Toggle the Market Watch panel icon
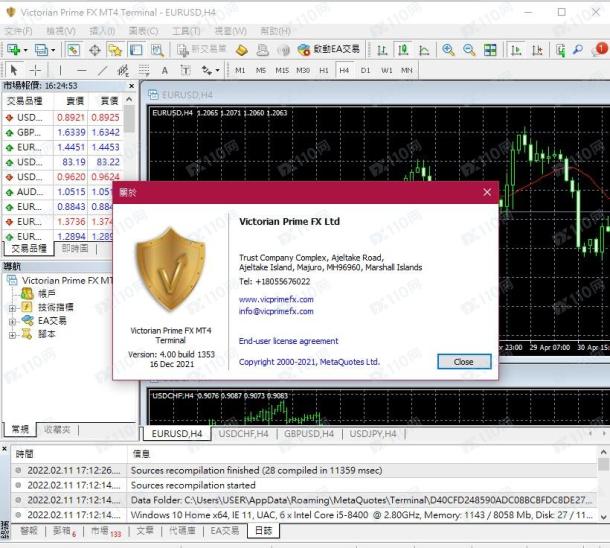This screenshot has height=548, width=610. [x=74, y=50]
